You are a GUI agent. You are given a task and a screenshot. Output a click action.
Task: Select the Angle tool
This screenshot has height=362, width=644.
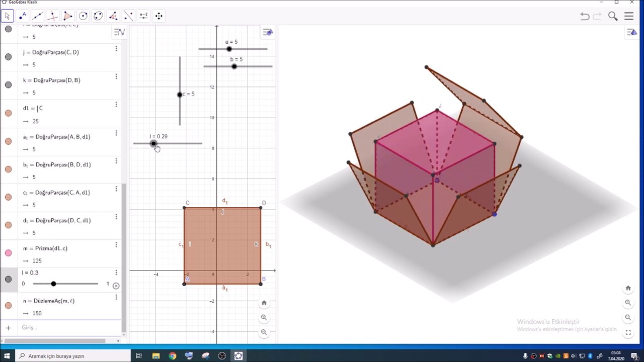click(113, 16)
